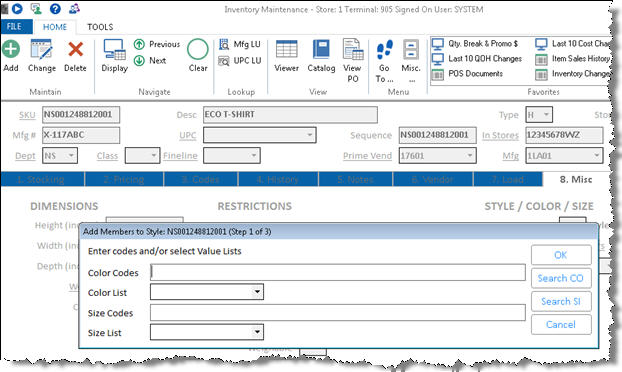Open Inventory Changes favorite
Screen dimensions: 622x372
[573, 74]
